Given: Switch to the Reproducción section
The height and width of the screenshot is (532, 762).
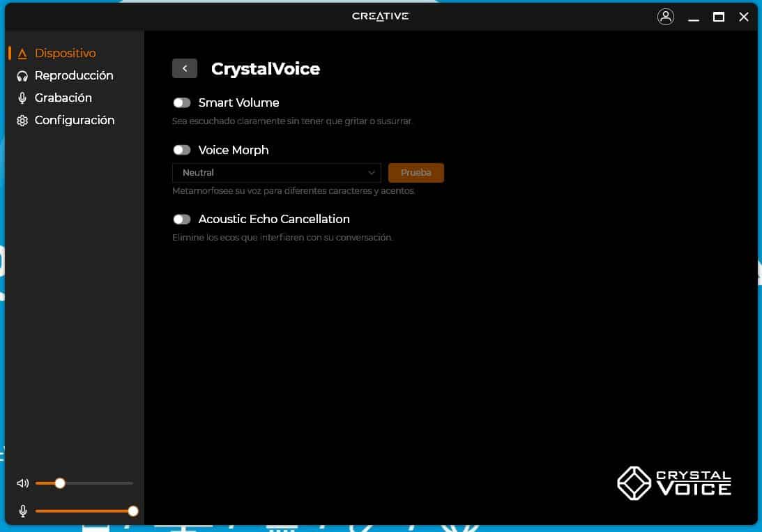Looking at the screenshot, I should pos(74,76).
